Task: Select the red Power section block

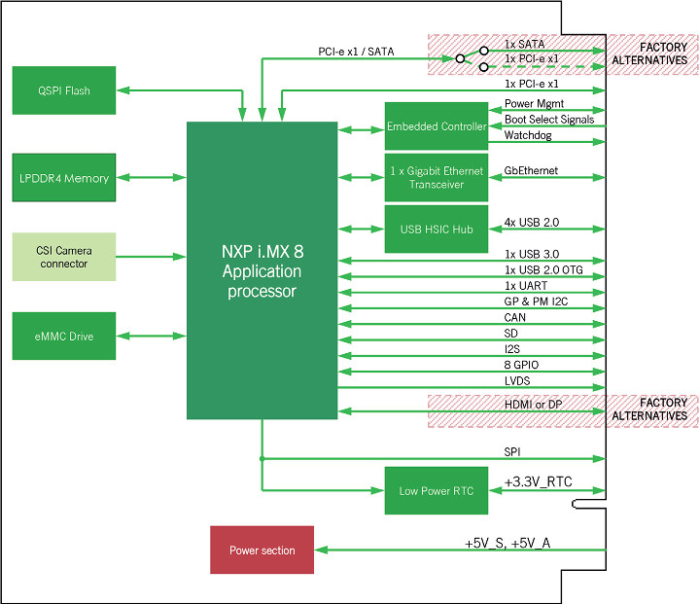Action: [x=262, y=551]
